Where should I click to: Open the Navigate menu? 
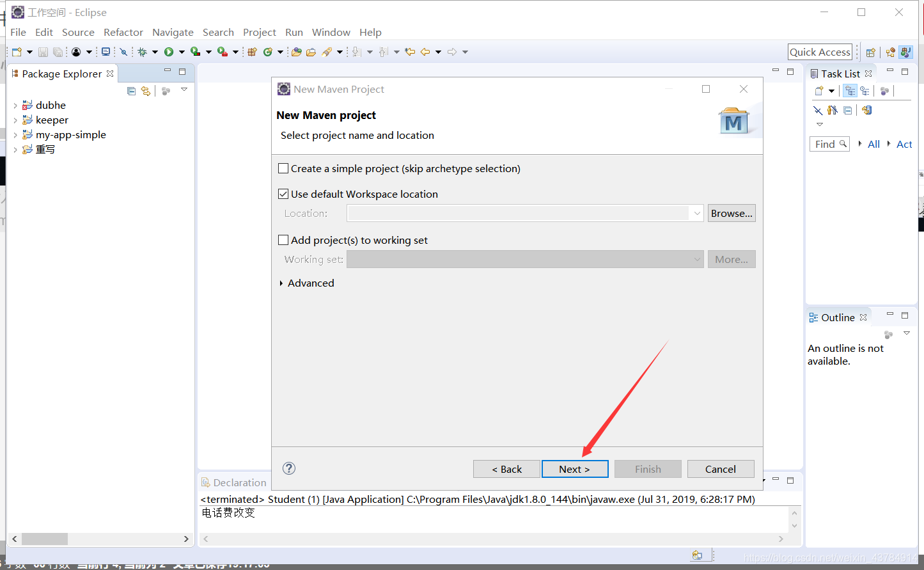tap(173, 32)
